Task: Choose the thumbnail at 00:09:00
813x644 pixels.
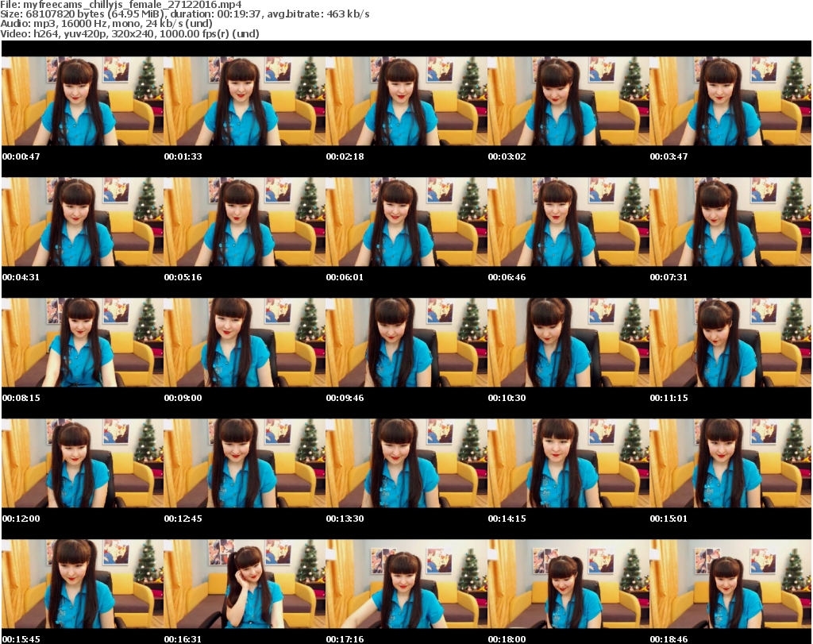Action: (x=245, y=343)
